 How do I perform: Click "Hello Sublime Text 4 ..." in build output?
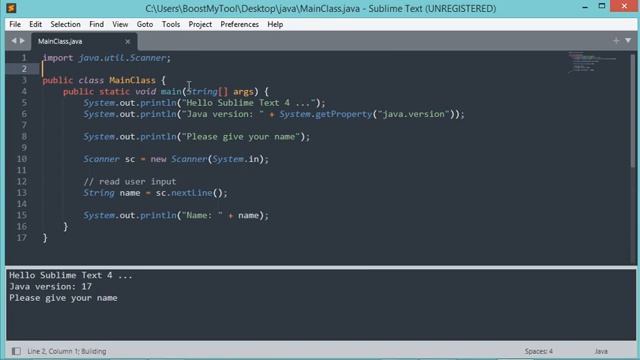tap(71, 276)
